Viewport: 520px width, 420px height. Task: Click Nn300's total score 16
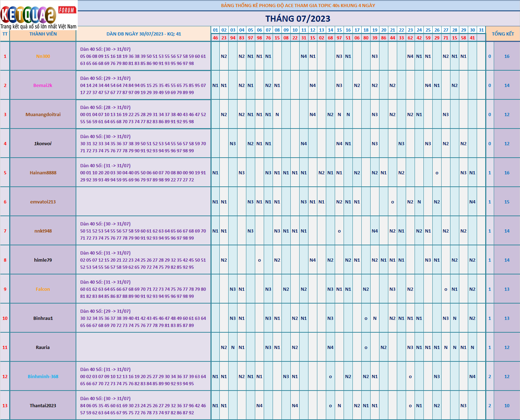coord(507,56)
